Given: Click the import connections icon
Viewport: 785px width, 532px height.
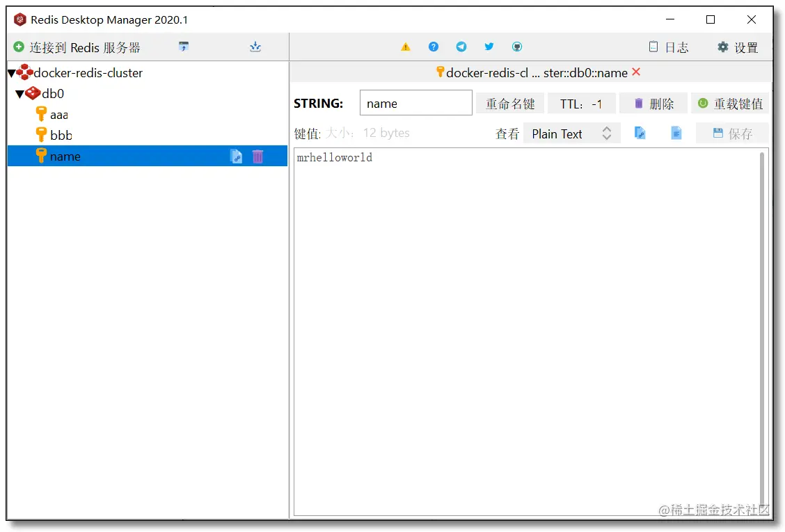Looking at the screenshot, I should point(184,47).
